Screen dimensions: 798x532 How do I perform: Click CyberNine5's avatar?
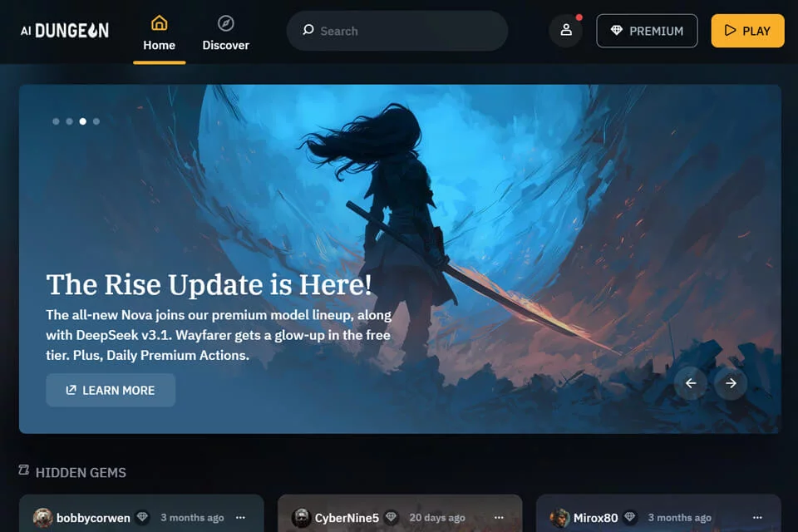click(301, 518)
